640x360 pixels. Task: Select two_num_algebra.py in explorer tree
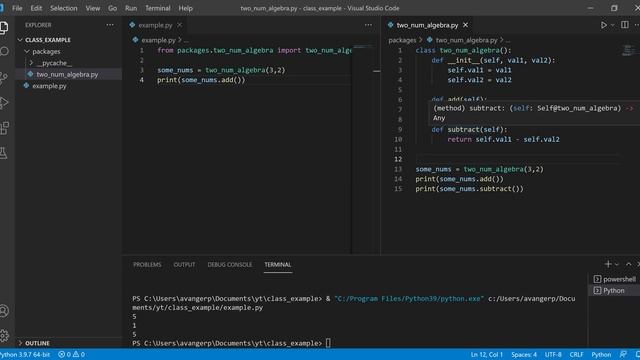[68, 74]
